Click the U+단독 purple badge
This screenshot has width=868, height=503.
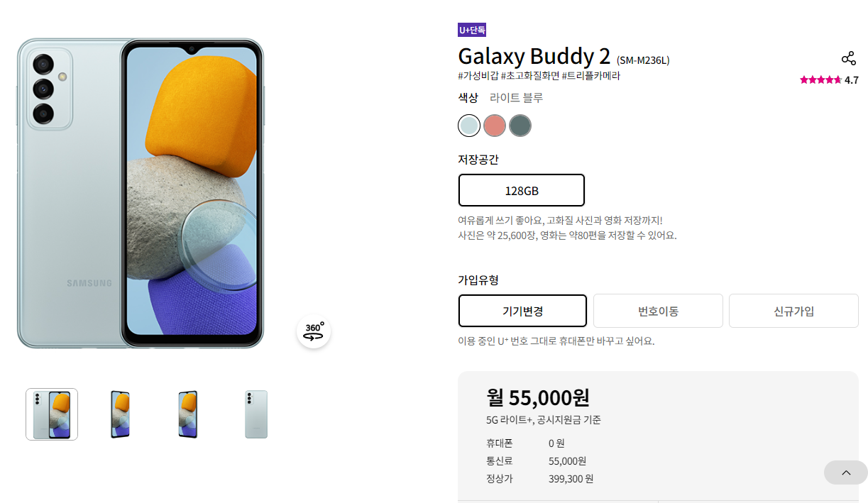point(472,30)
